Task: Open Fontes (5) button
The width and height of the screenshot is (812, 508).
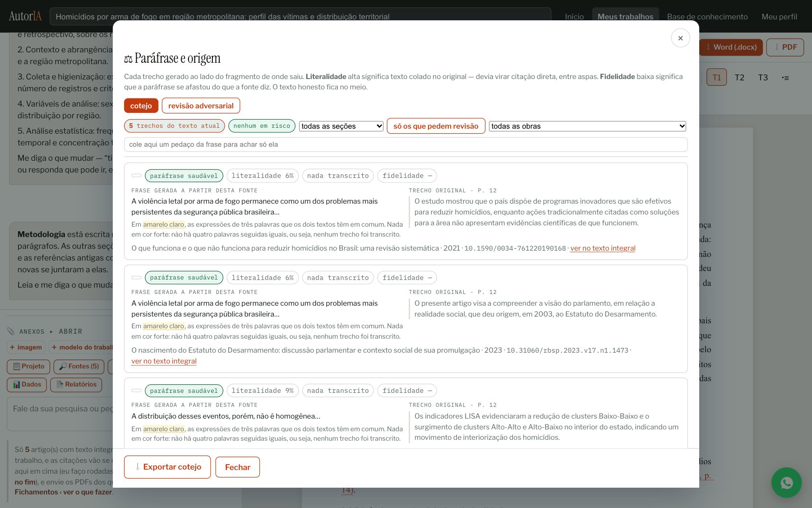Action: pyautogui.click(x=79, y=367)
